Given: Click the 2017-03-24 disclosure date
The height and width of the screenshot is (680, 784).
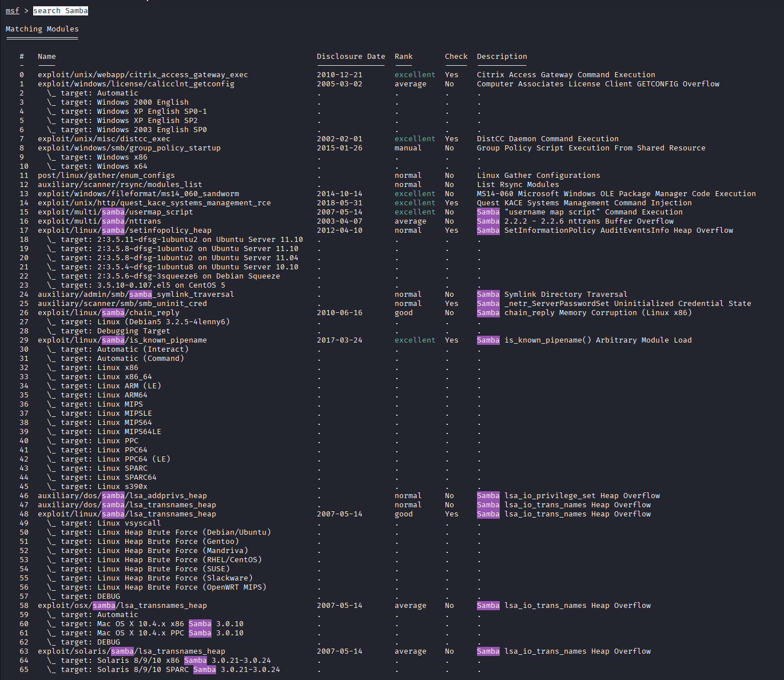Looking at the screenshot, I should point(339,340).
